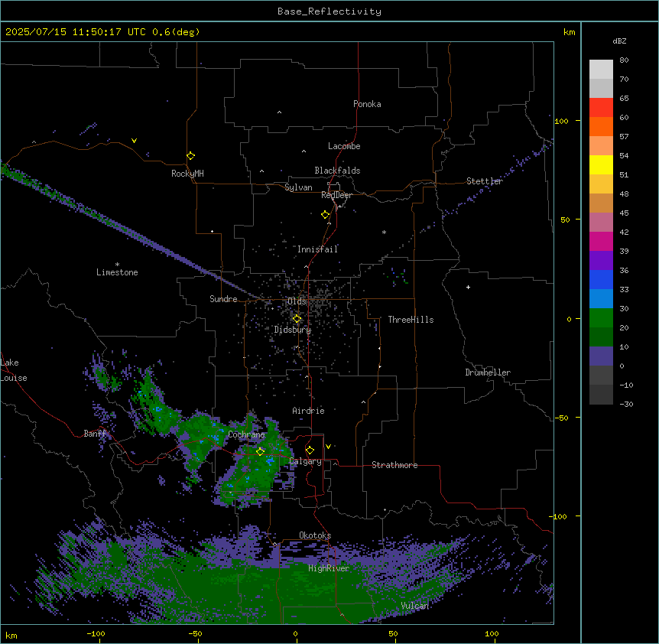The width and height of the screenshot is (659, 644).
Task: Click the km unit label at top right
Action: click(569, 32)
